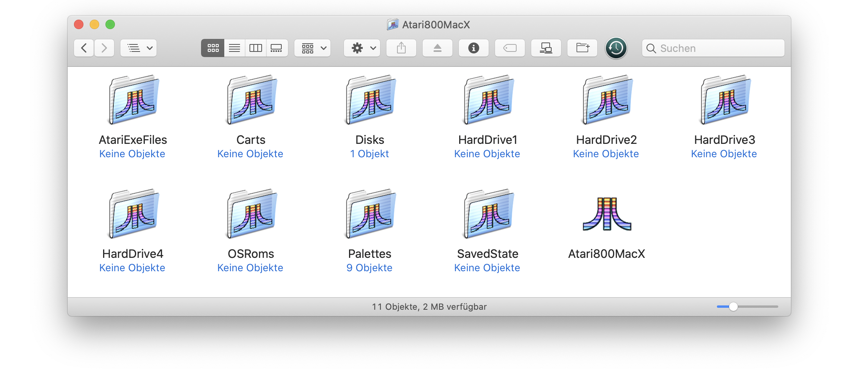Click 'Keine Objekte' under OSRoms
Viewport: 868px width, 386px height.
coord(250,268)
